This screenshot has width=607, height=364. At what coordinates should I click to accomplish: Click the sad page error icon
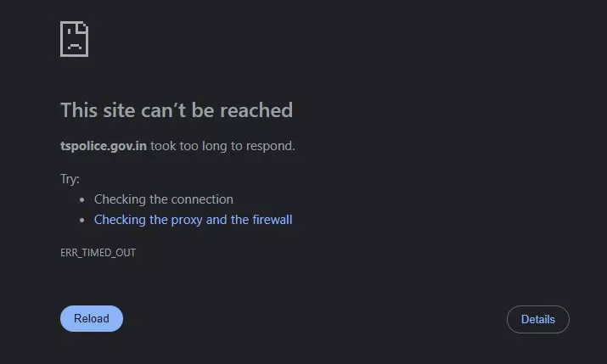coord(75,39)
